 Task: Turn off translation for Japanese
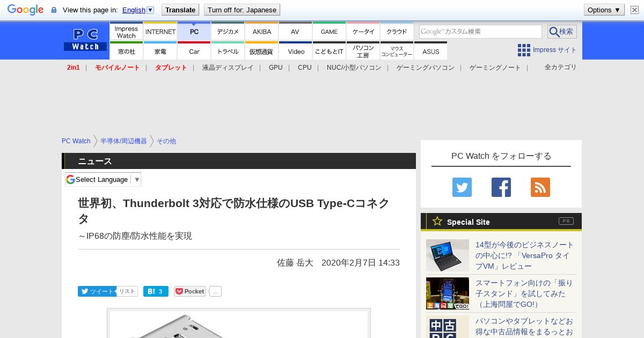point(242,10)
